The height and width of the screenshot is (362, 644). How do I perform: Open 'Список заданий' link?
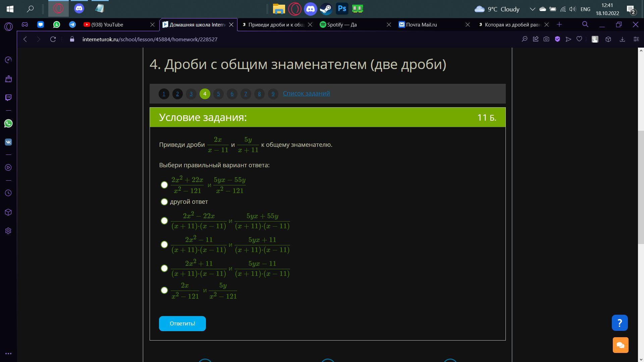pos(306,94)
